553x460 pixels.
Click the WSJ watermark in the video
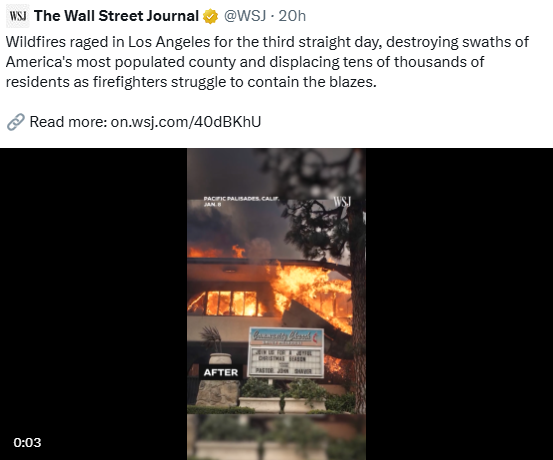coord(342,202)
